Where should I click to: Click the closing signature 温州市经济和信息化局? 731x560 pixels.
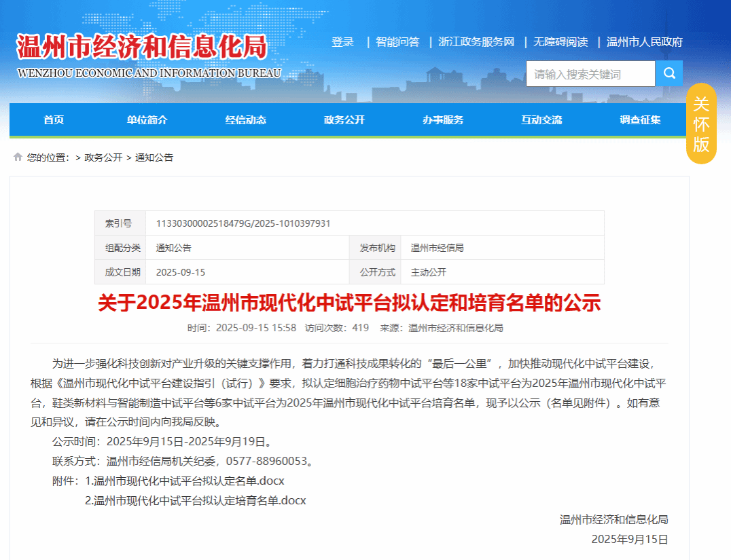tap(614, 519)
